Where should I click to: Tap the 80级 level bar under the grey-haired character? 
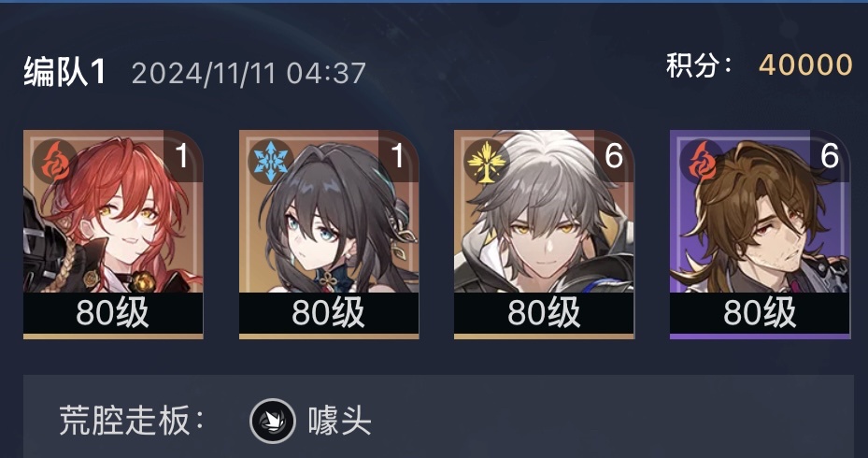point(544,313)
